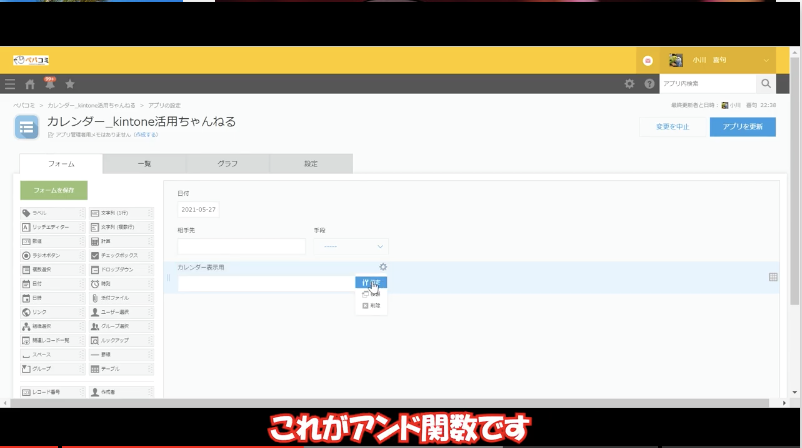The image size is (802, 448).
Task: Click the help question mark icon
Action: click(x=649, y=84)
